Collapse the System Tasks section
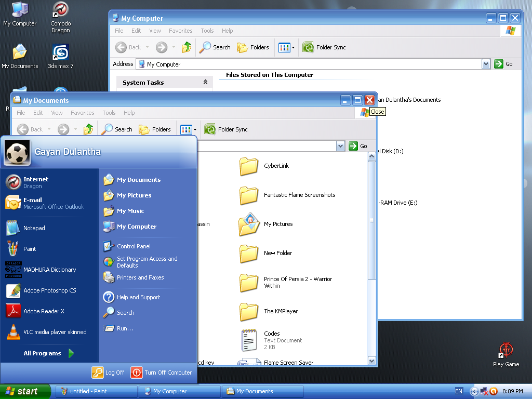Screen dimensions: 532x399 (x=206, y=82)
